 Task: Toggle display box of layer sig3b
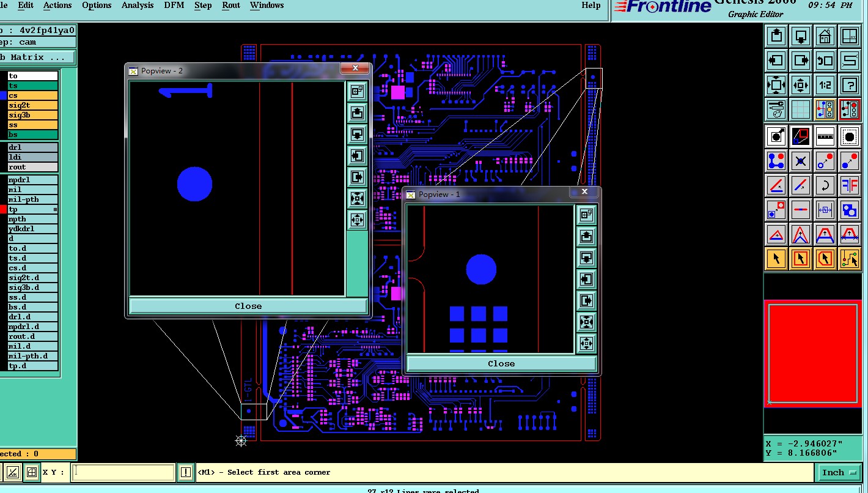pos(3,115)
